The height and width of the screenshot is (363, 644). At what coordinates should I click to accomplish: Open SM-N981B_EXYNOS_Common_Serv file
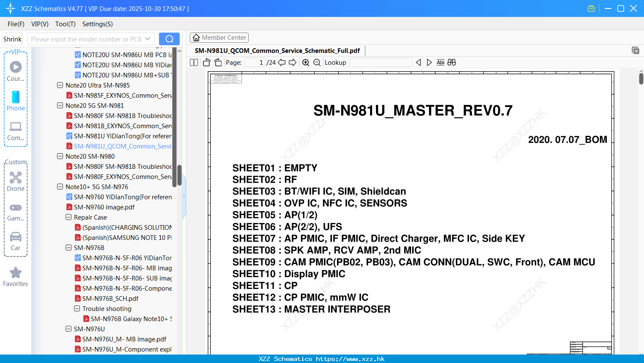point(119,126)
